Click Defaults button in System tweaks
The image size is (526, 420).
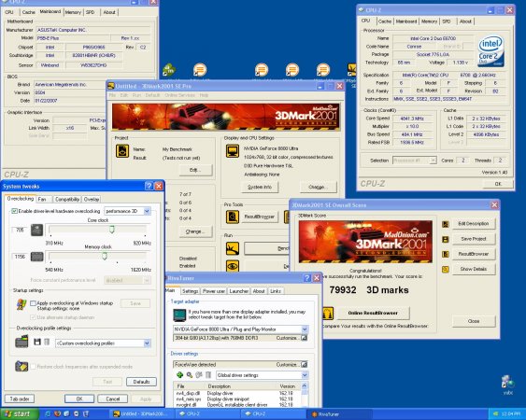click(x=141, y=382)
